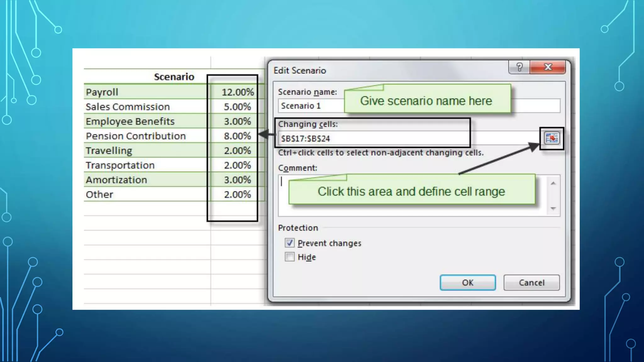Enable the Hide checkbox

(x=290, y=257)
